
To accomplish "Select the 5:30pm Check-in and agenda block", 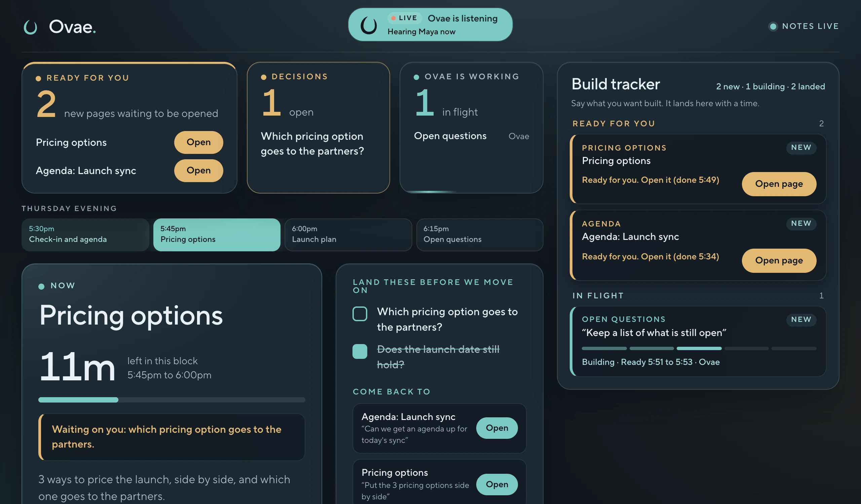I will (x=85, y=235).
